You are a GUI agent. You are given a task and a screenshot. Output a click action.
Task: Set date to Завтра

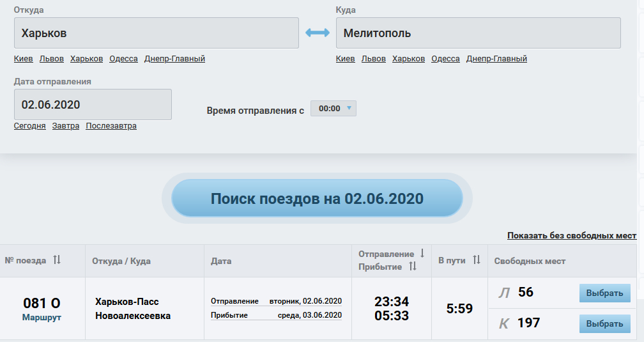pyautogui.click(x=66, y=126)
